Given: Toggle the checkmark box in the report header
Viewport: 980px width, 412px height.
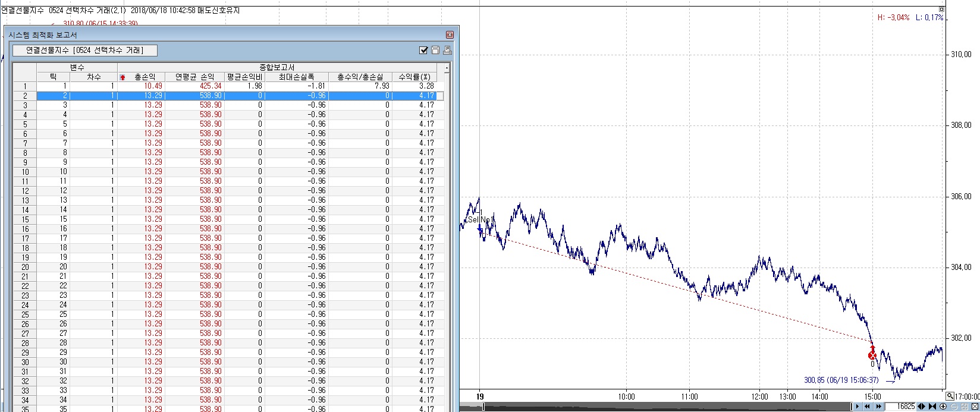Looking at the screenshot, I should coord(423,51).
